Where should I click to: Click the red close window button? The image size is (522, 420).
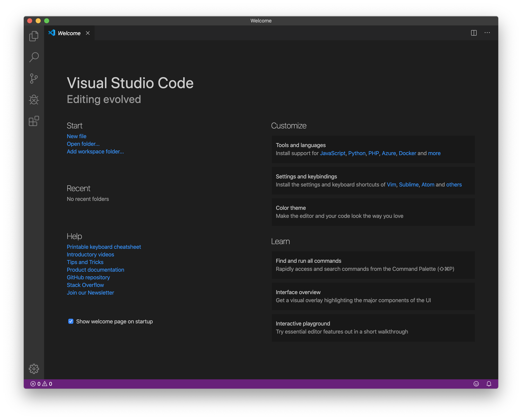tap(30, 21)
